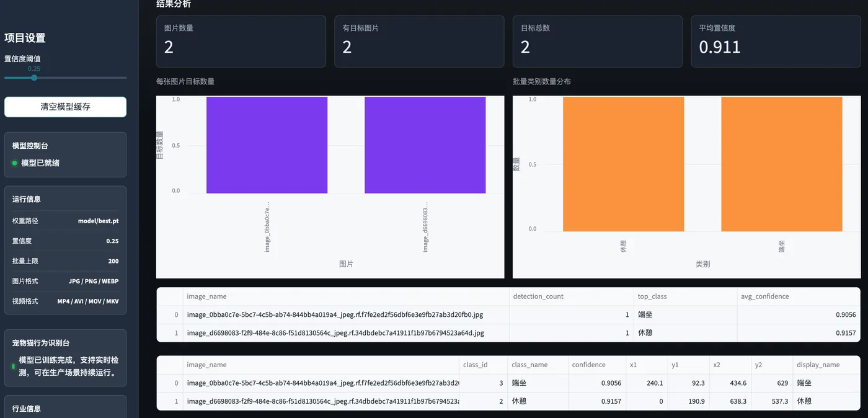The height and width of the screenshot is (418, 868).
Task: Click the MP4 / AVI / MOV / MKV value
Action: 88,301
